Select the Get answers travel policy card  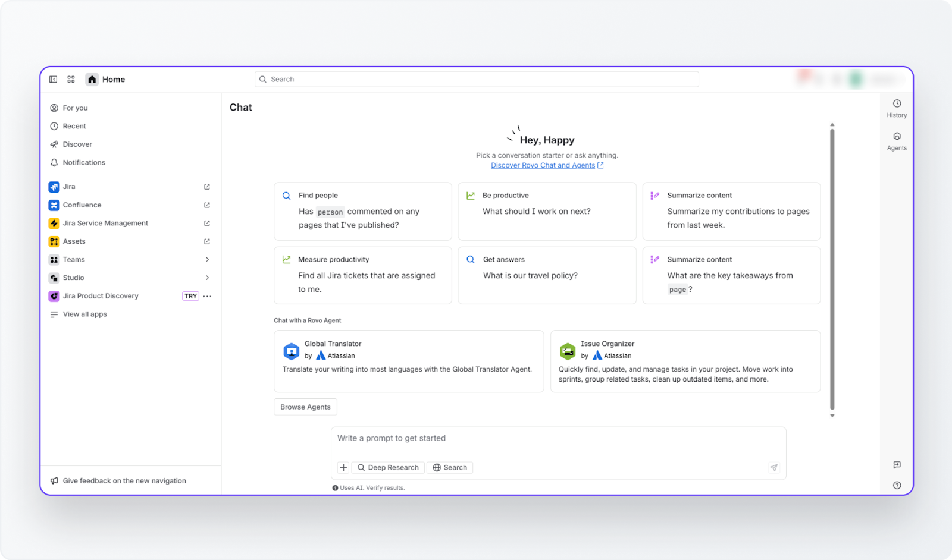(x=547, y=275)
